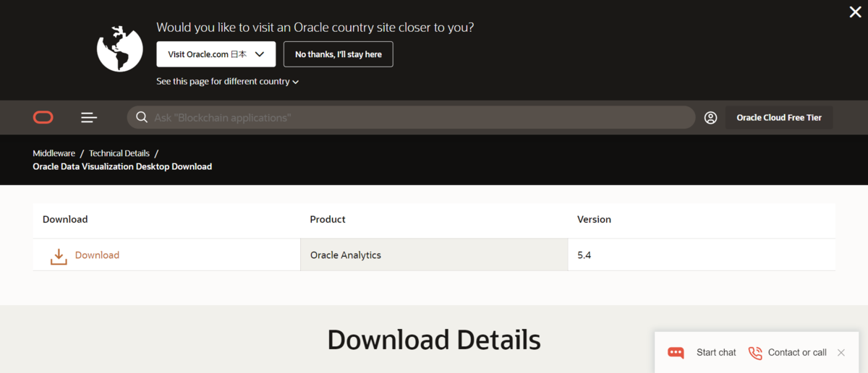Close the country site banner with X
The height and width of the screenshot is (373, 868).
(855, 12)
